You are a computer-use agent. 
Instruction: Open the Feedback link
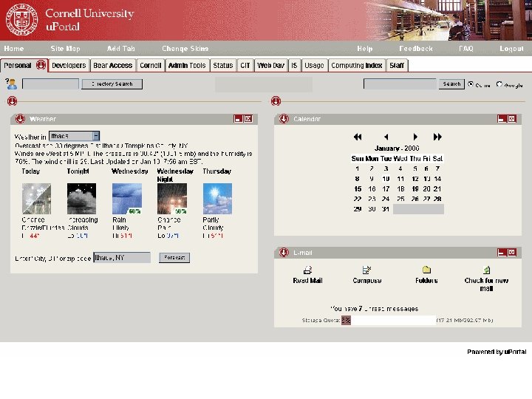point(416,49)
